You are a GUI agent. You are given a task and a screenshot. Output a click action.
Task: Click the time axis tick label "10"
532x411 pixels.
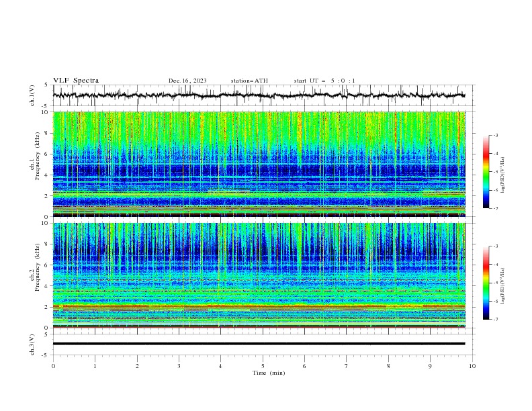(x=472, y=366)
